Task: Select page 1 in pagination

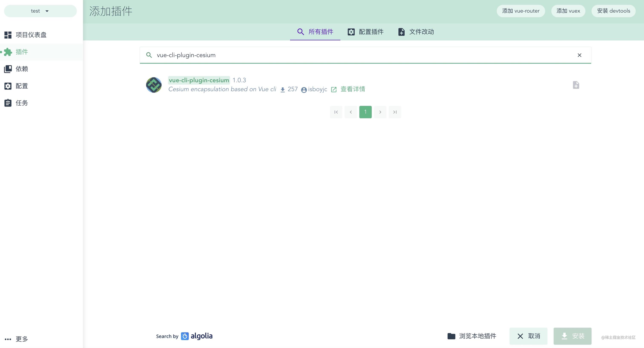Action: click(365, 112)
